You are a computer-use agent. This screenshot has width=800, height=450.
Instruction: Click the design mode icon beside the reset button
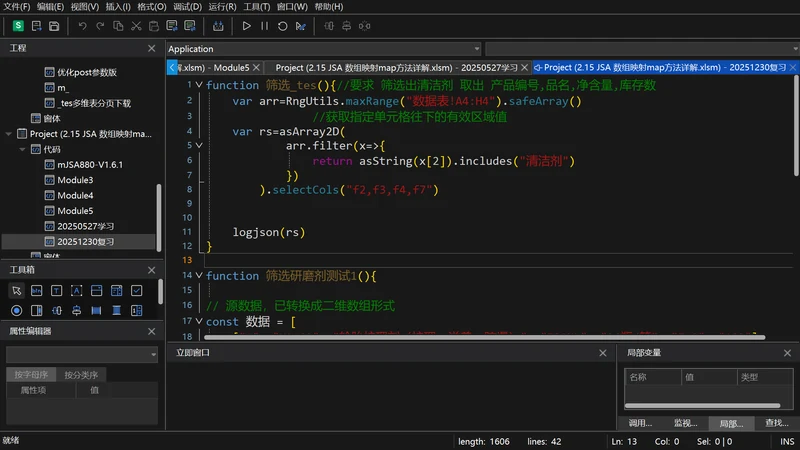[301, 26]
